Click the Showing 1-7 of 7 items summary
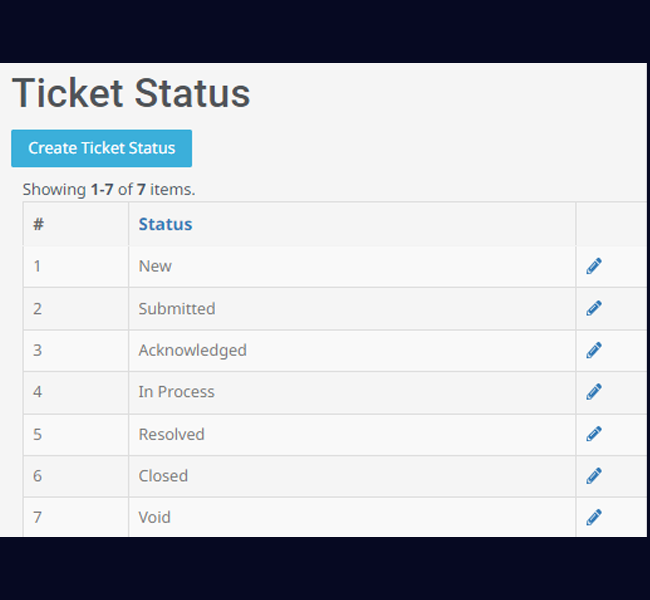The height and width of the screenshot is (600, 650). coord(109,189)
